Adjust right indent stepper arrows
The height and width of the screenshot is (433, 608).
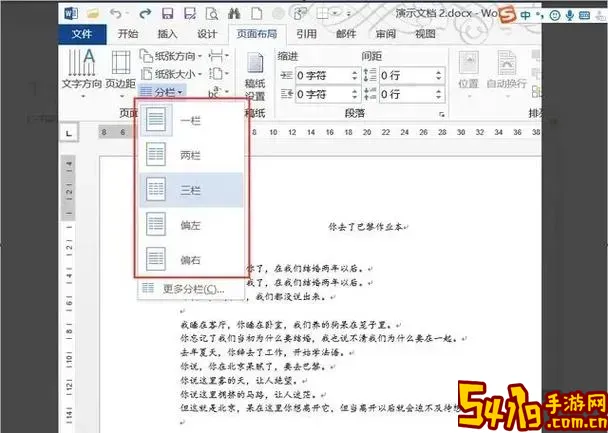[354, 94]
